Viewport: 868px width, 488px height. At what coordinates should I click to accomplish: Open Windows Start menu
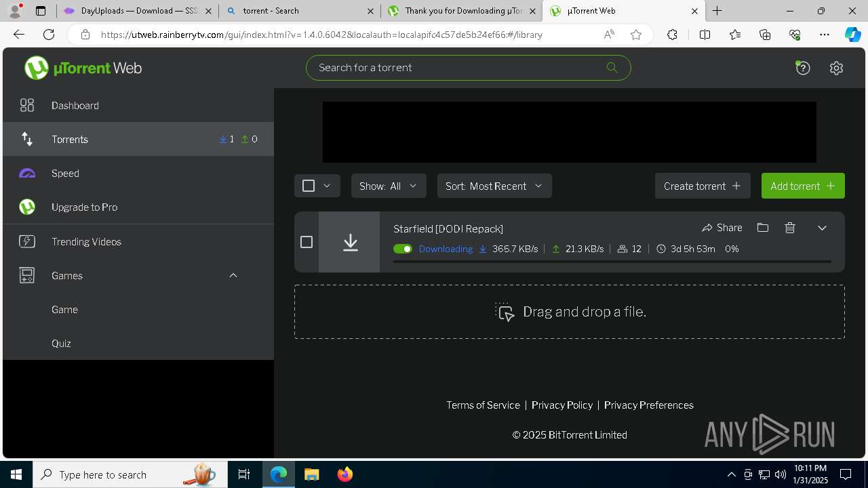click(x=16, y=474)
